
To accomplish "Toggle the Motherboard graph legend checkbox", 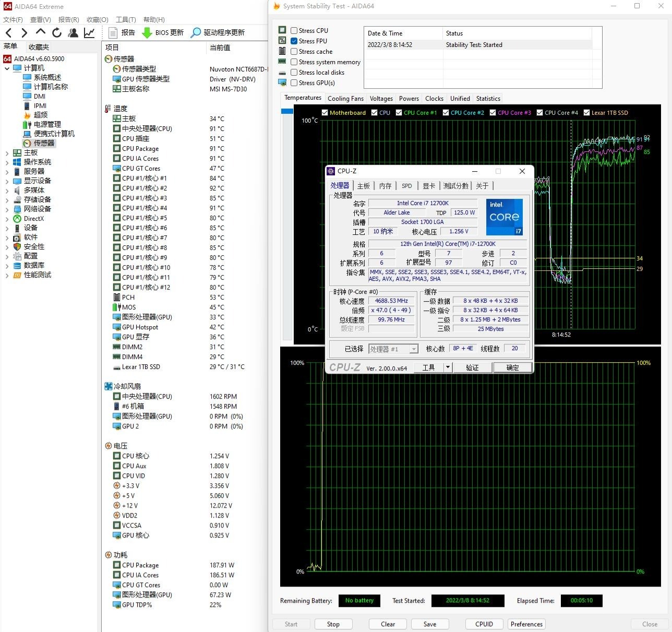I will [325, 113].
